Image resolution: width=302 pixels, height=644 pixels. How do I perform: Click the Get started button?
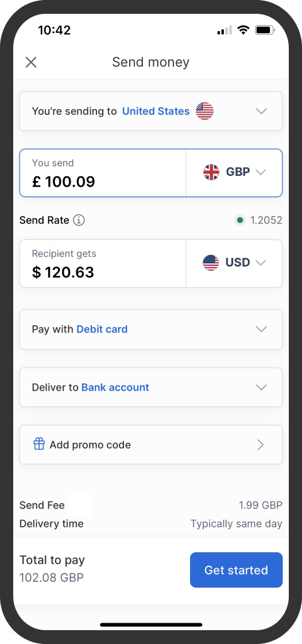coord(237,570)
